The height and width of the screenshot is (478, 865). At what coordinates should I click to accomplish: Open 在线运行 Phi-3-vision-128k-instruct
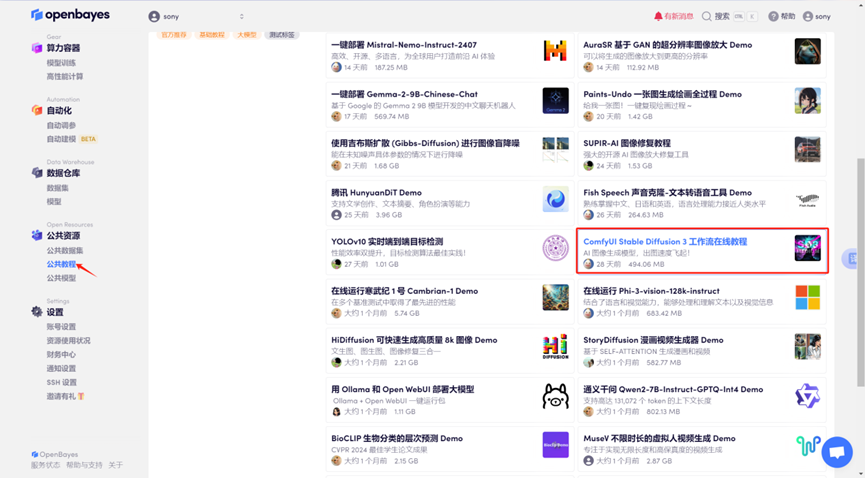click(652, 291)
